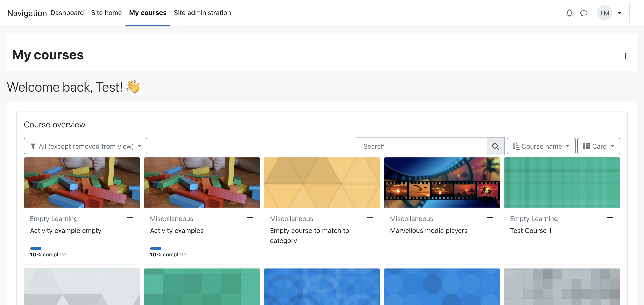Open the Activity example empty course
Screen dimensions: 644x305
click(66, 231)
